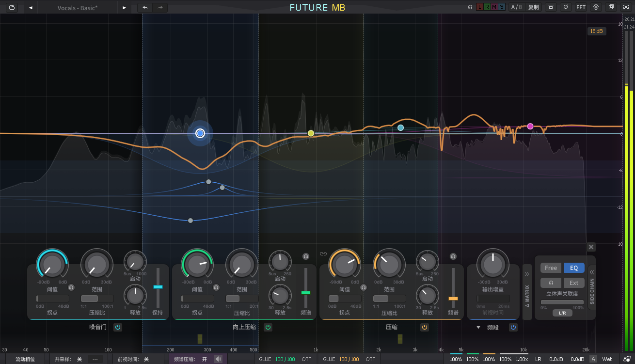635x364 pixels.
Task: Toggle the 向上压缩 power button
Action: coord(268,327)
